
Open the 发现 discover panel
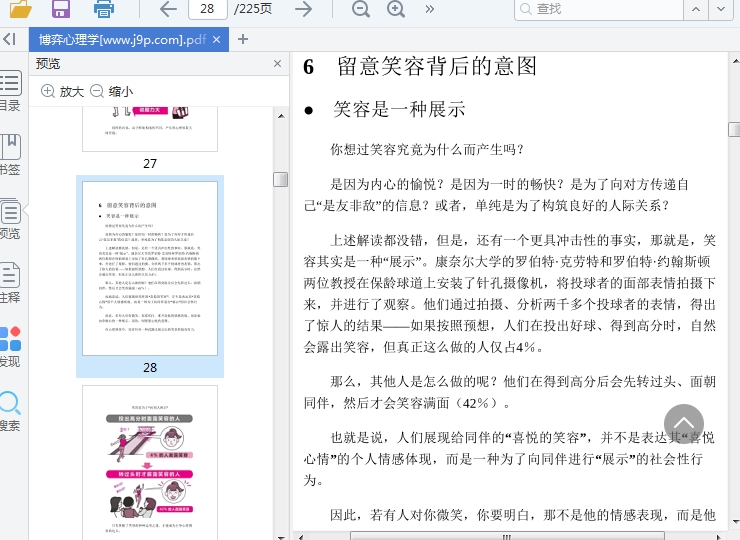[10, 346]
